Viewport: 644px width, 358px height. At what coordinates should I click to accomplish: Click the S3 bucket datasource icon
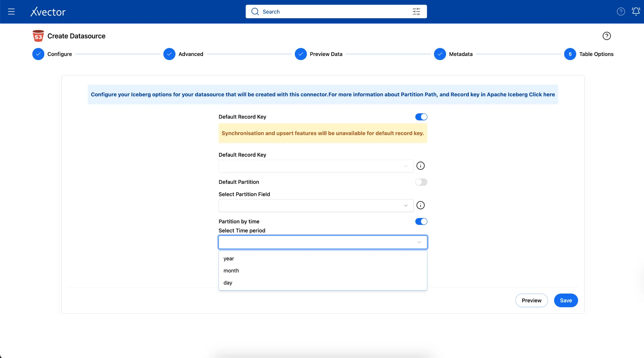pos(38,36)
